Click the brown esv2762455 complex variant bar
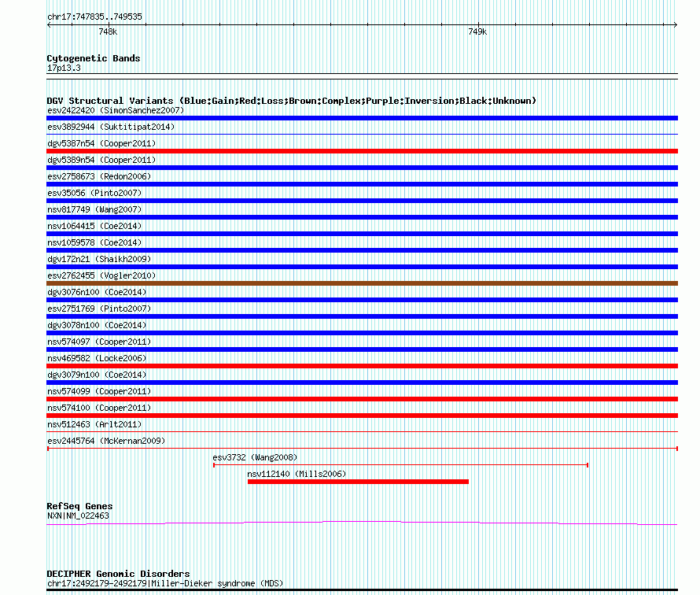 pos(362,283)
